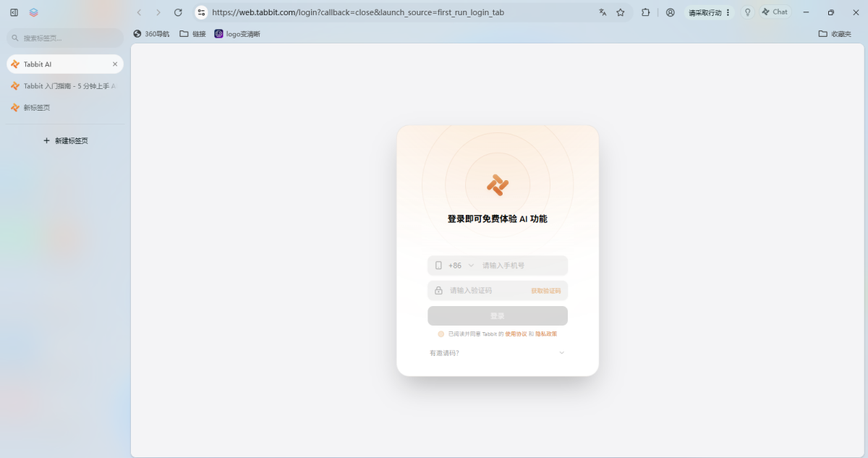This screenshot has height=458, width=868.
Task: Click the Tabbit logo on login card
Action: 498,185
